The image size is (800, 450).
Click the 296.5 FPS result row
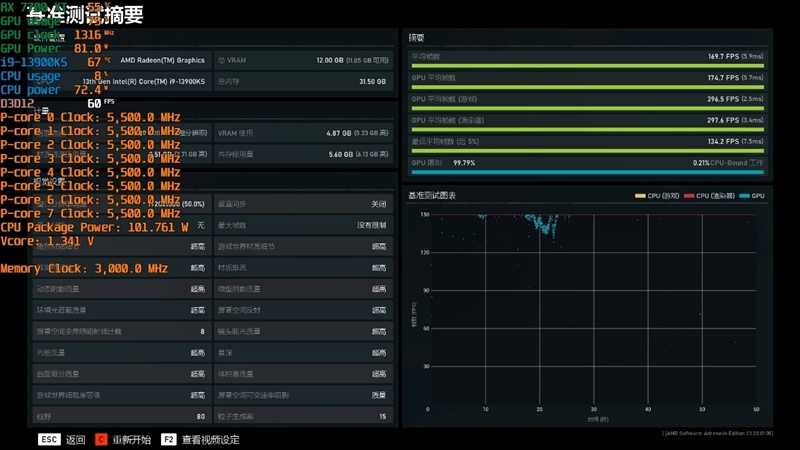(587, 100)
